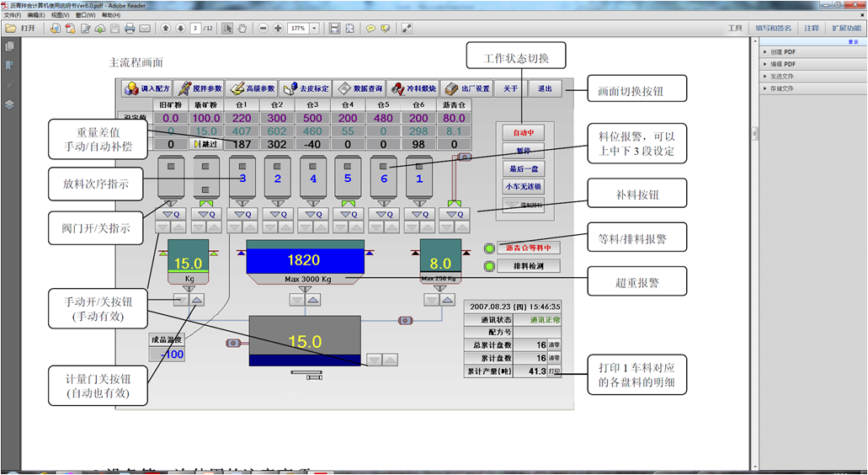Activate the Hand pan tool

click(x=242, y=28)
